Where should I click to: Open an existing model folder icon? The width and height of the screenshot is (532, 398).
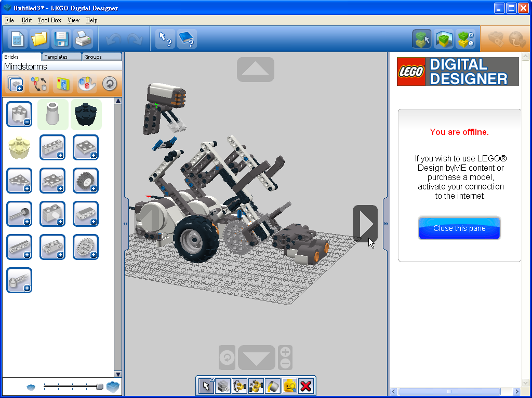click(x=39, y=39)
